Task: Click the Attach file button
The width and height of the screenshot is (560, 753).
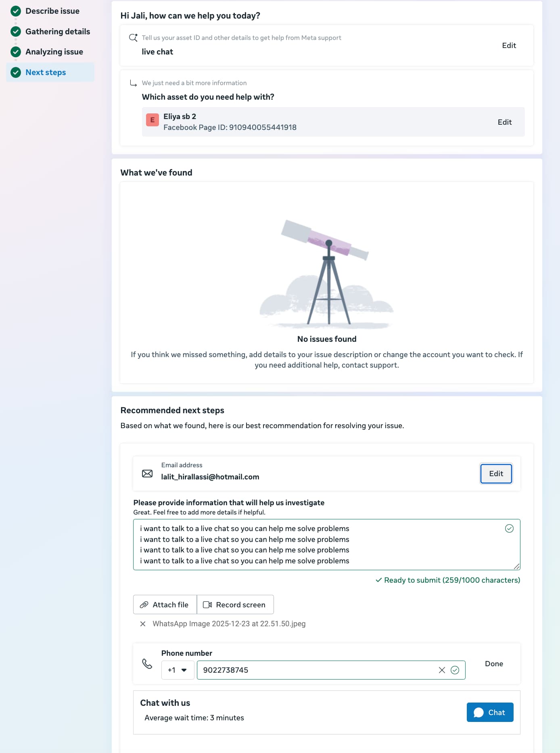Action: pos(165,604)
